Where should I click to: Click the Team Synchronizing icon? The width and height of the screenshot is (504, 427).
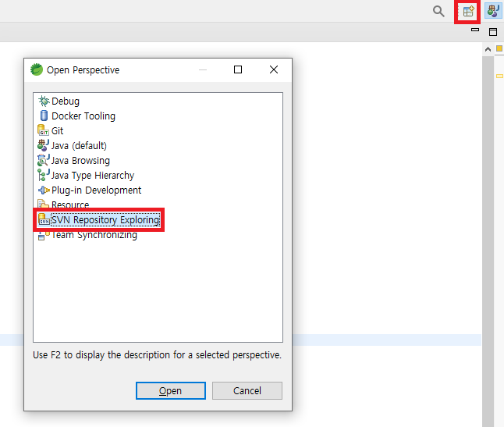coord(44,236)
